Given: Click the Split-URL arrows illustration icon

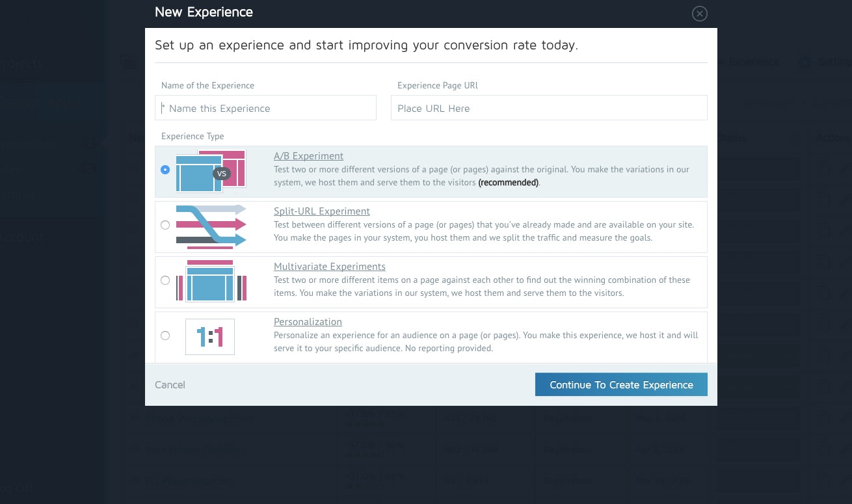Looking at the screenshot, I should point(211,226).
